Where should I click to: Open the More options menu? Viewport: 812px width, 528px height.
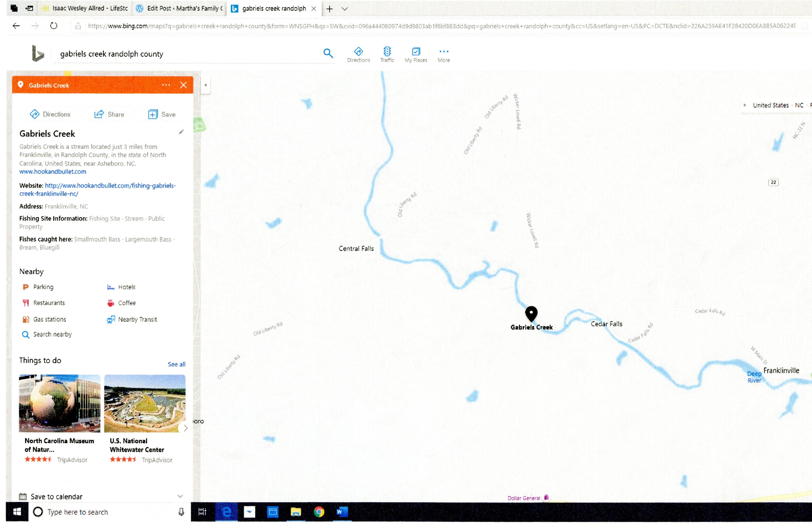point(444,55)
